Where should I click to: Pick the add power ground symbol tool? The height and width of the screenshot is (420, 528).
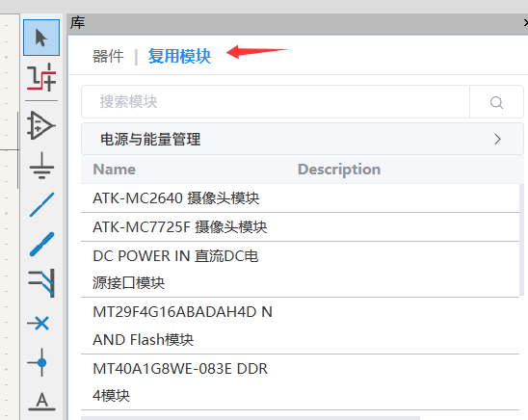41,166
